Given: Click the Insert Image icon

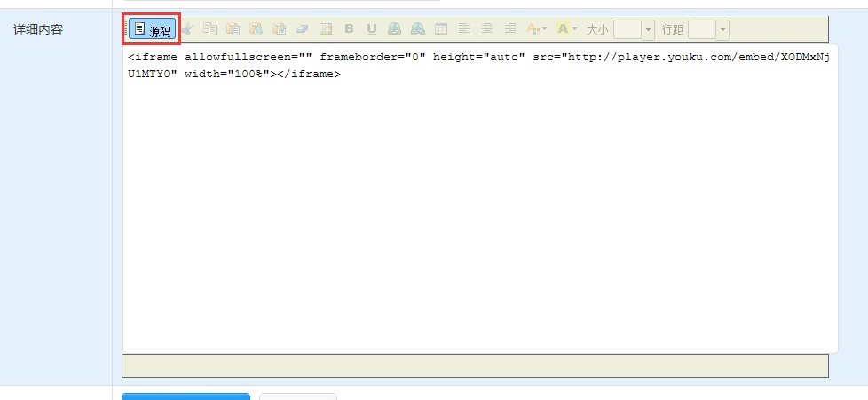Looking at the screenshot, I should tap(326, 28).
